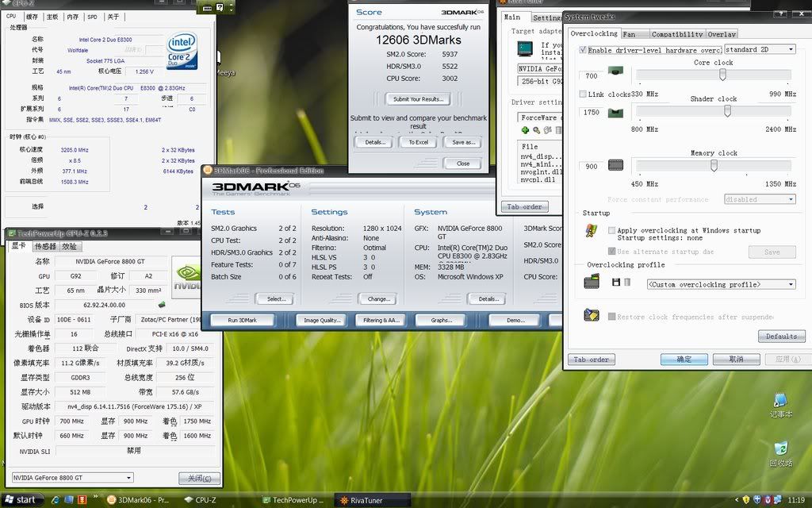Click the green plus icon in RivaTuner
The width and height of the screenshot is (812, 508).
525,130
